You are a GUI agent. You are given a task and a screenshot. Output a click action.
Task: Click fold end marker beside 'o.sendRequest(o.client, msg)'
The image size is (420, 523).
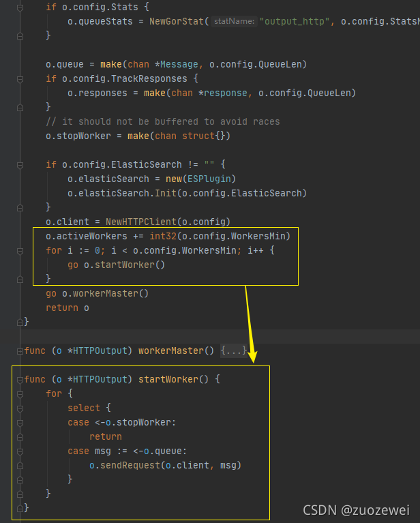[x=20, y=466]
